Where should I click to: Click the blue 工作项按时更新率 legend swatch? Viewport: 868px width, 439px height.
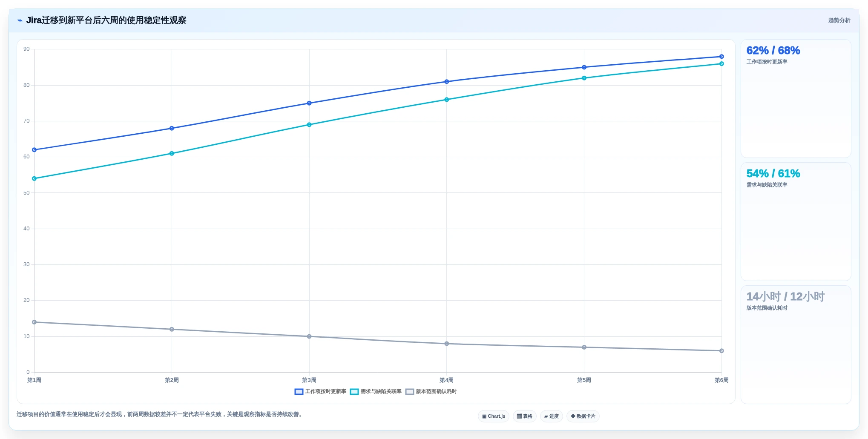[299, 392]
